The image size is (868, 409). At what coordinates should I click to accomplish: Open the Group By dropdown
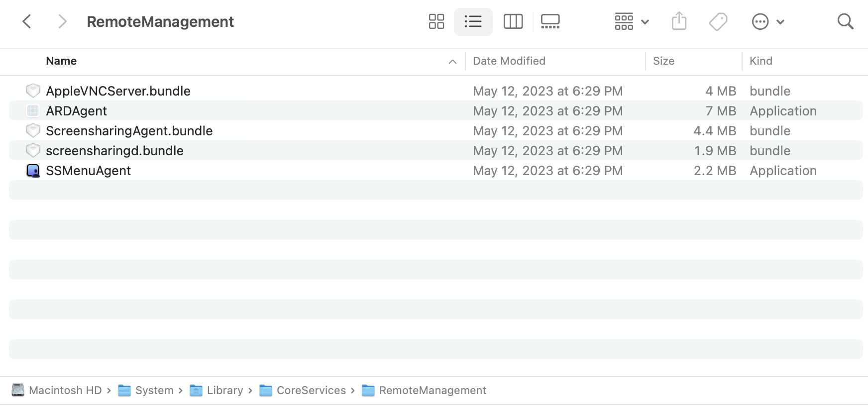(x=631, y=22)
